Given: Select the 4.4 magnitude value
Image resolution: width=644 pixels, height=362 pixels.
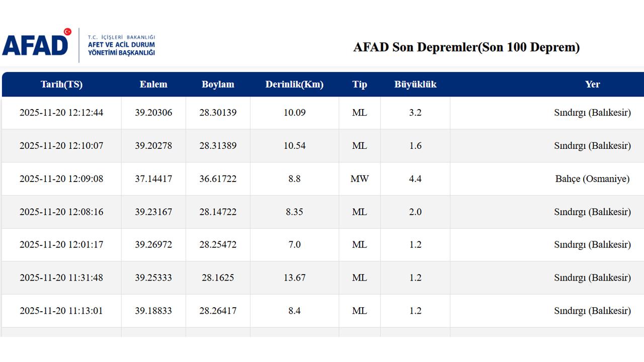Looking at the screenshot, I should pos(415,179).
